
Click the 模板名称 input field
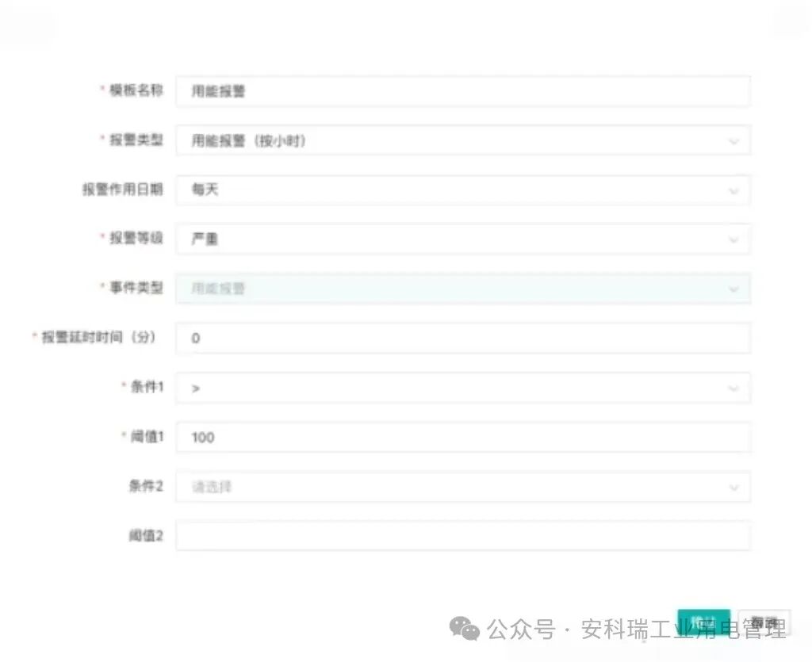coord(463,92)
